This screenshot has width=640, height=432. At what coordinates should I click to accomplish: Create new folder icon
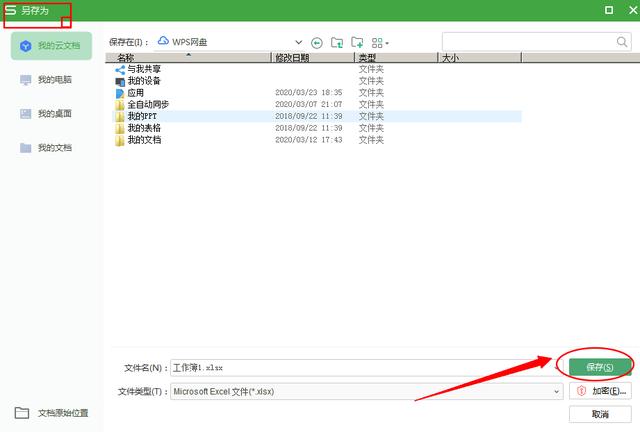coord(357,42)
